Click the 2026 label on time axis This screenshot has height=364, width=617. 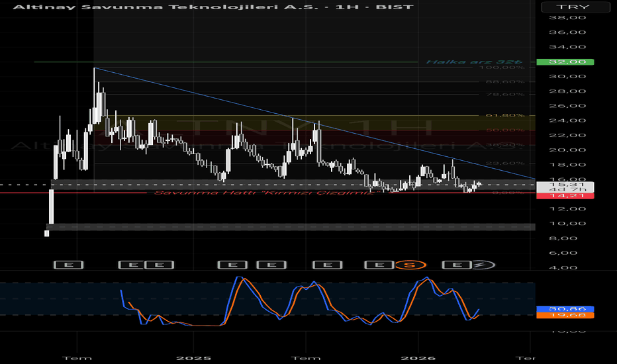coord(418,358)
